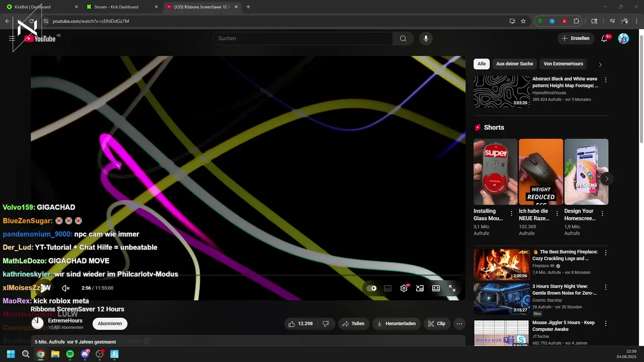This screenshot has width=644, height=362.
Task: Open options for Design Your Homescree... short
Action: click(602, 214)
